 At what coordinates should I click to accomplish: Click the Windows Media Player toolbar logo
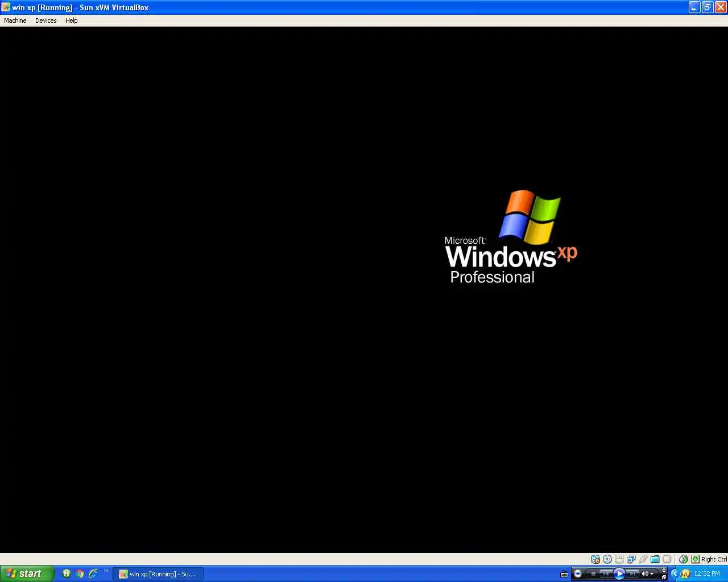click(578, 573)
